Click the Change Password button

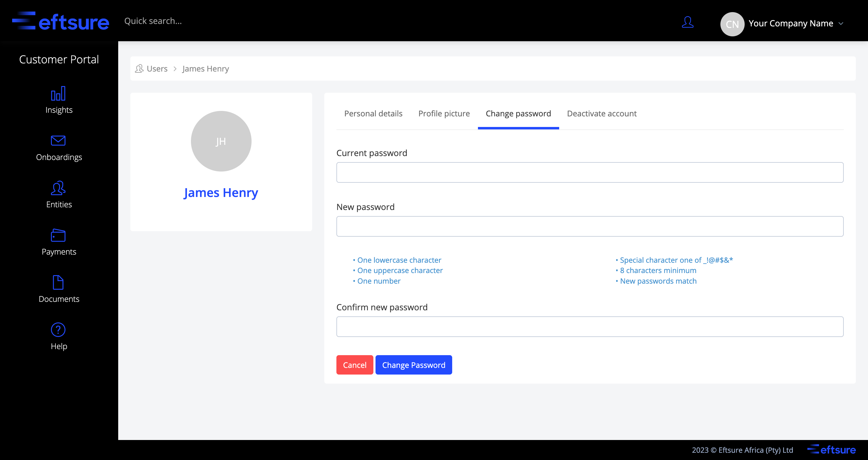pyautogui.click(x=413, y=365)
